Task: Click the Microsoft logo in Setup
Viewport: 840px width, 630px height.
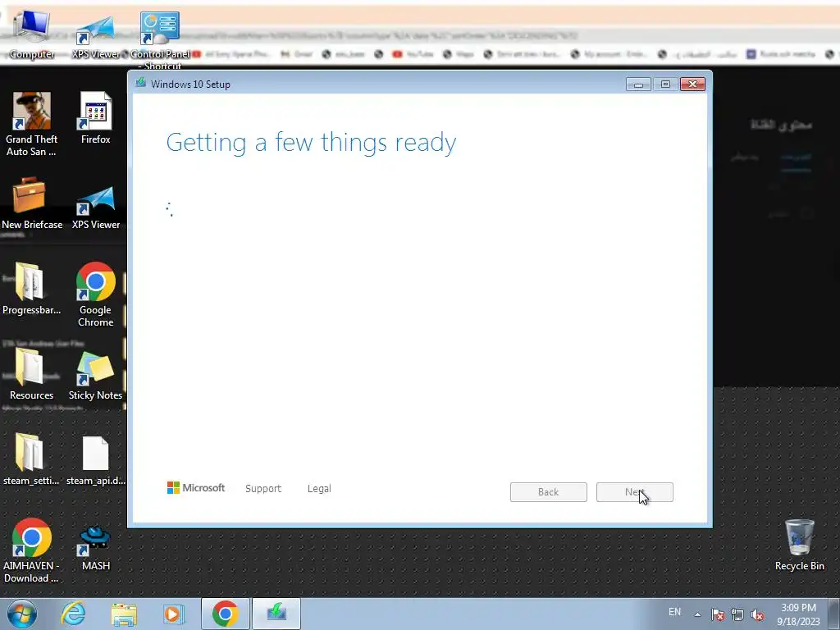Action: [196, 488]
